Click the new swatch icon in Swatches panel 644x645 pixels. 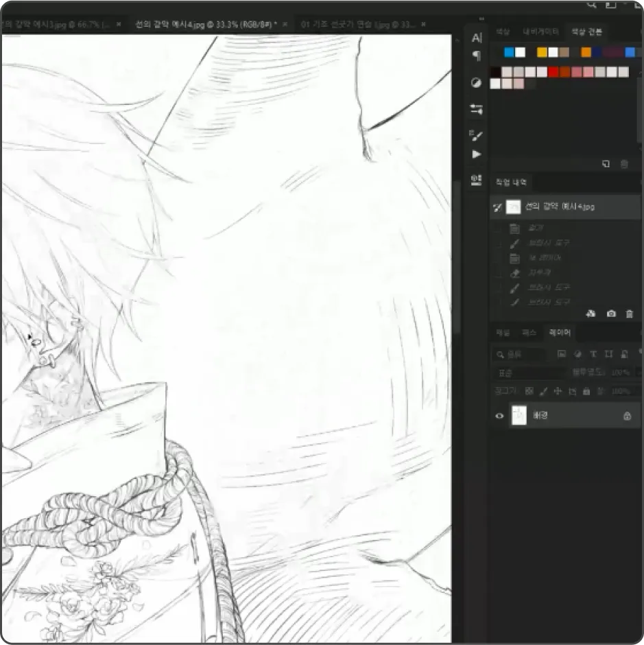pyautogui.click(x=606, y=164)
